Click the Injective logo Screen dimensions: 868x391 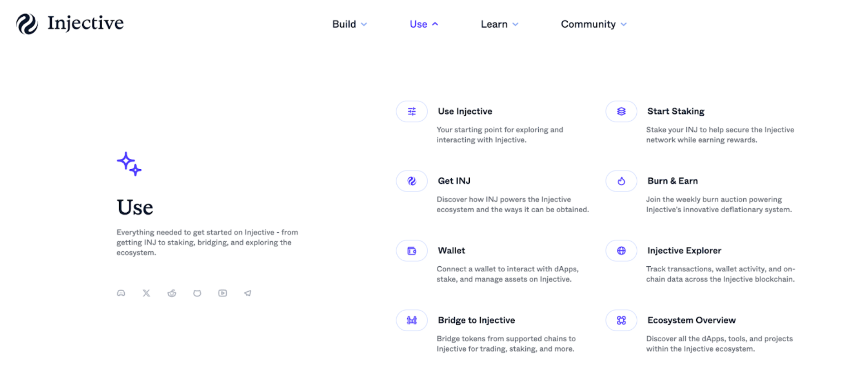pos(69,23)
